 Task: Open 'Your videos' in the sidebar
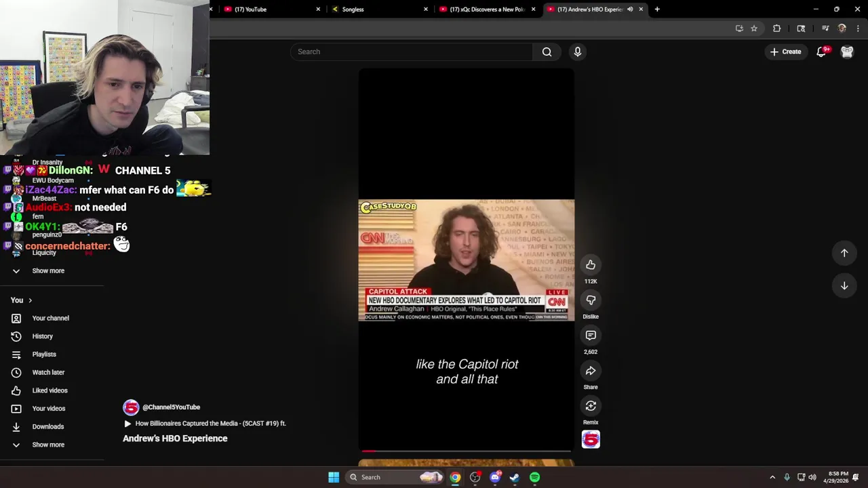click(x=49, y=409)
